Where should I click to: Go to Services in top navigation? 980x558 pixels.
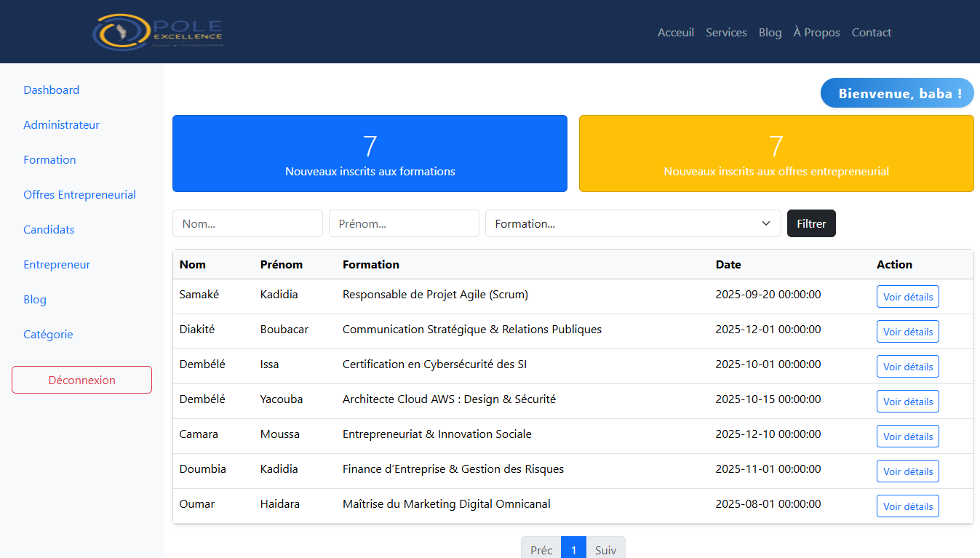[726, 33]
